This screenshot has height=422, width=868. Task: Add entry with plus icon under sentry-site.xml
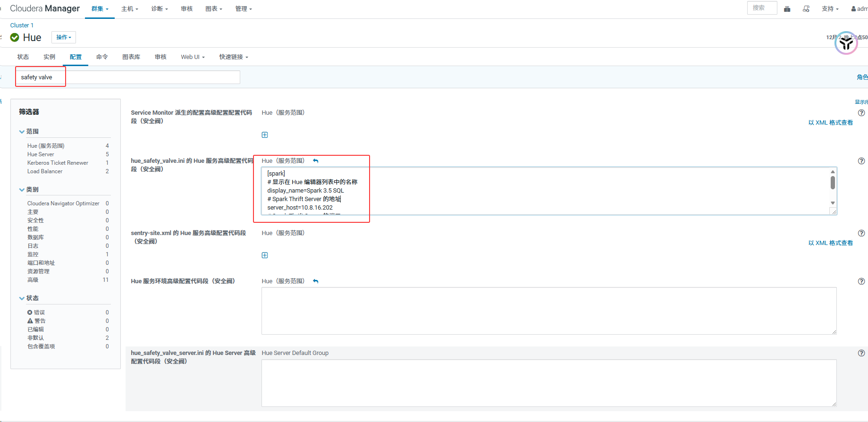(x=265, y=255)
